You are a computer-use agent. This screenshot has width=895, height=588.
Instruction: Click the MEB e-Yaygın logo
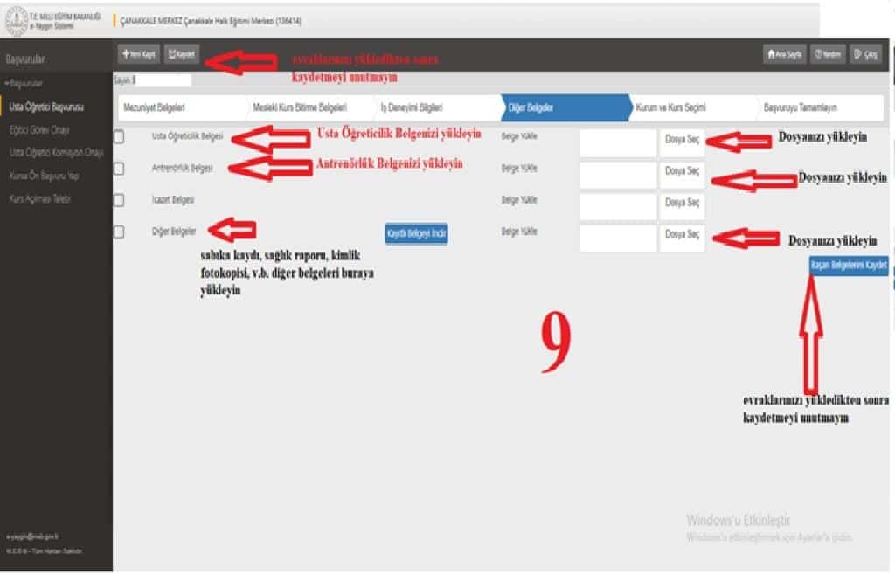point(17,18)
